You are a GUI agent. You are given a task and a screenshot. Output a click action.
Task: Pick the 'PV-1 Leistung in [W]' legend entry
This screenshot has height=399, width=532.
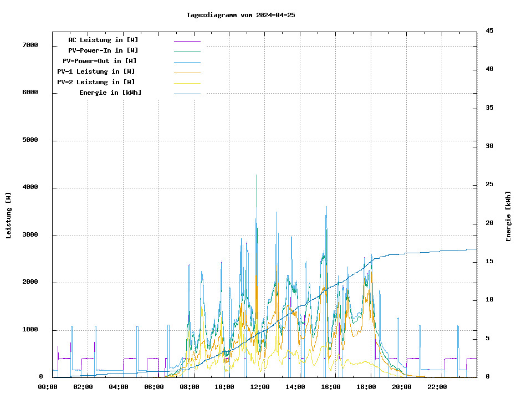[96, 71]
